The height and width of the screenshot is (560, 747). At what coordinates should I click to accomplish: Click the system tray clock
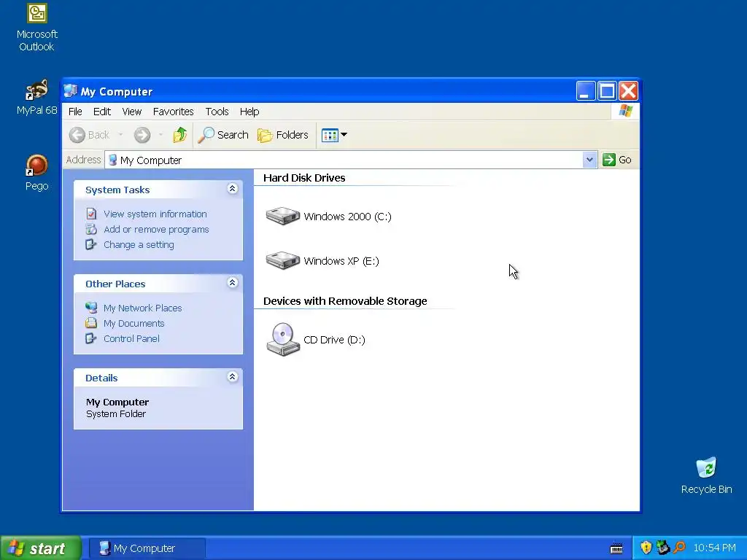pos(714,548)
